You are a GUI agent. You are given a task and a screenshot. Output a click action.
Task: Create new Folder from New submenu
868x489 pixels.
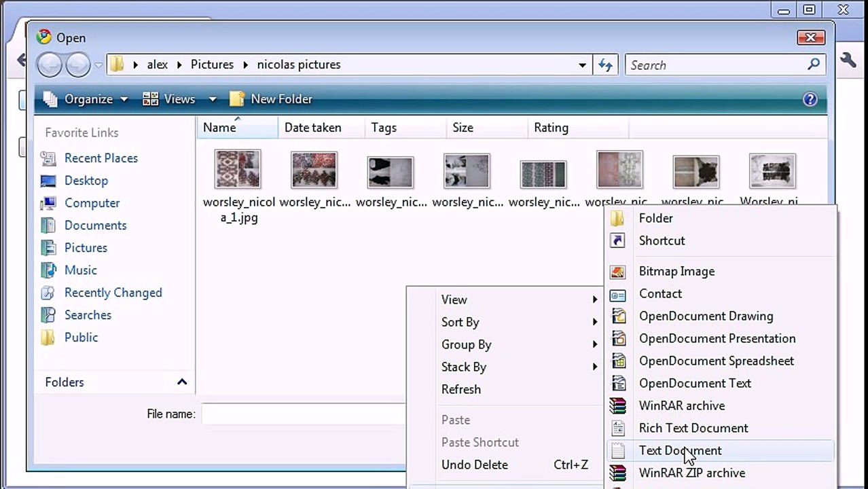click(720, 219)
